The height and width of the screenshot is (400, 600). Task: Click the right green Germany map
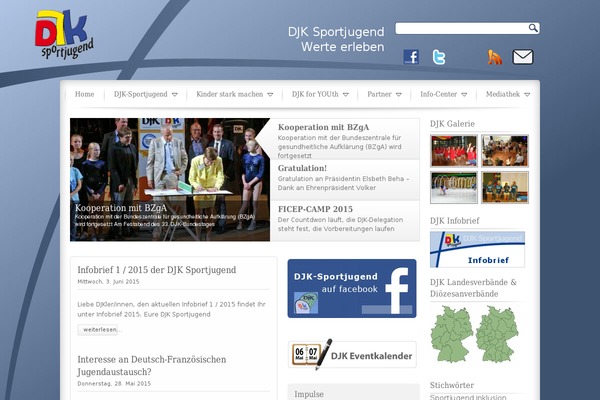point(497,334)
